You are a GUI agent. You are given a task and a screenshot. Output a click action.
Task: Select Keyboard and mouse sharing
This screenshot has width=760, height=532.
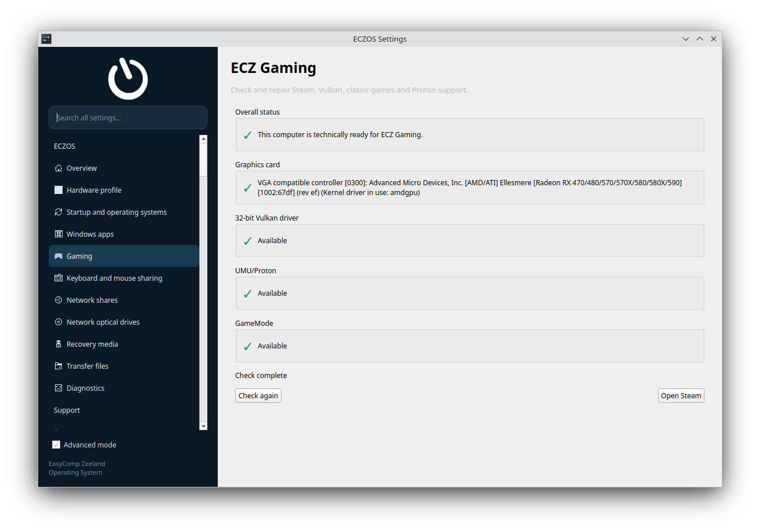pos(124,278)
